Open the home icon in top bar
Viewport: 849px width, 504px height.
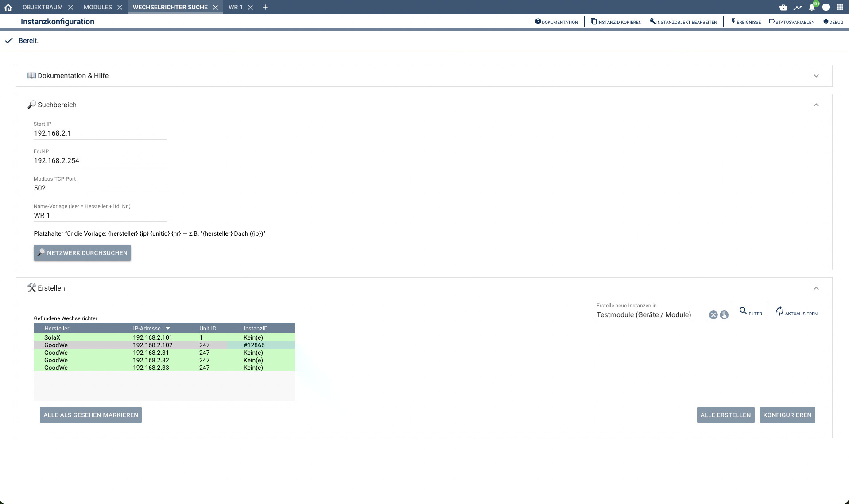[8, 7]
